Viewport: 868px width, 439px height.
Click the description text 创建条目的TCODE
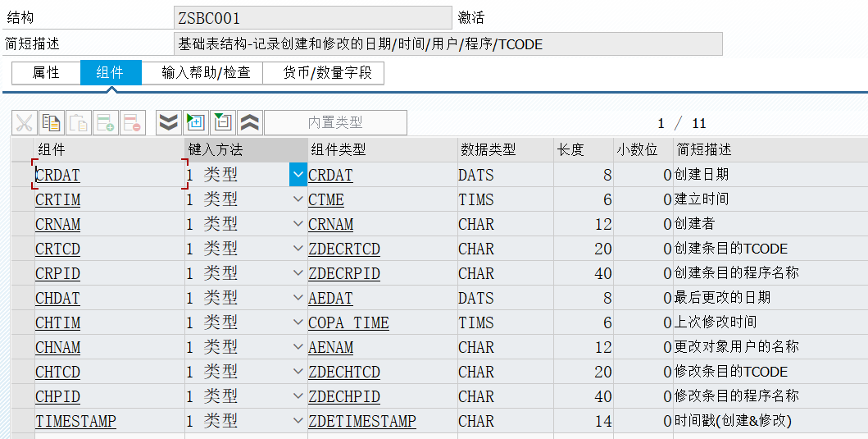731,249
